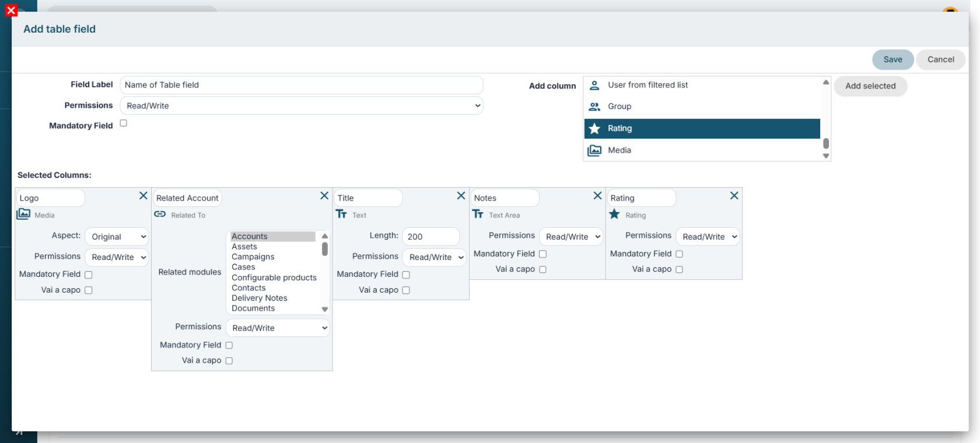Image resolution: width=980 pixels, height=443 pixels.
Task: Select Campaigns in Related modules list
Action: (272, 256)
